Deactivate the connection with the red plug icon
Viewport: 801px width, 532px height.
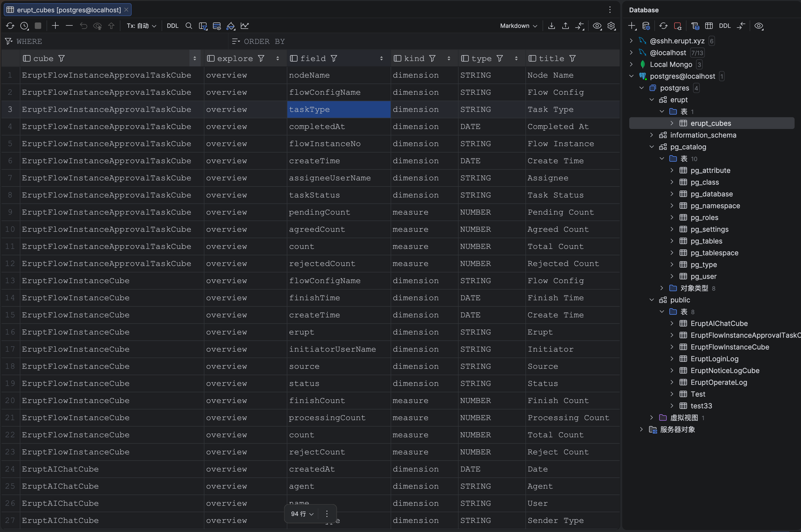click(x=678, y=26)
